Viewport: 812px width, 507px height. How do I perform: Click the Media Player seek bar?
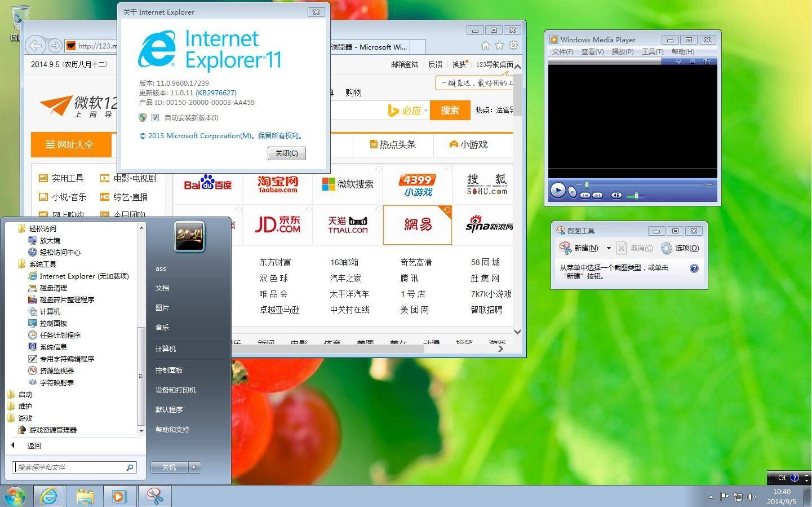click(x=645, y=184)
